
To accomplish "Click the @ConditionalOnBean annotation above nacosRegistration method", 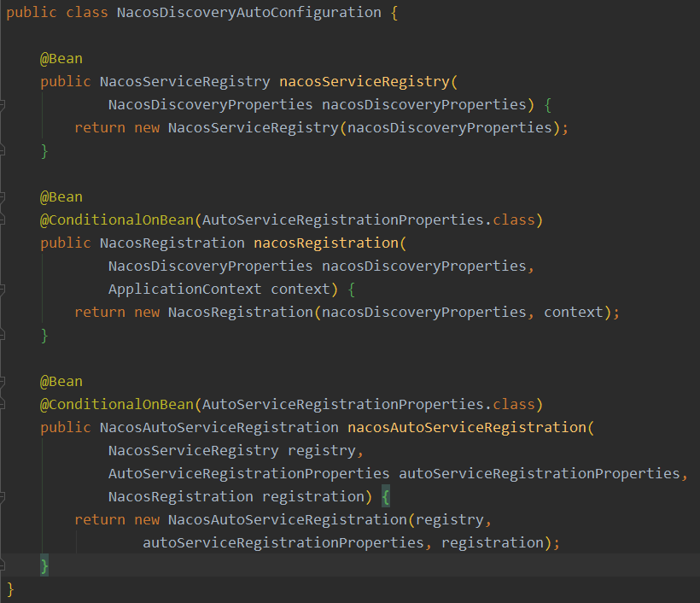I will (x=117, y=220).
